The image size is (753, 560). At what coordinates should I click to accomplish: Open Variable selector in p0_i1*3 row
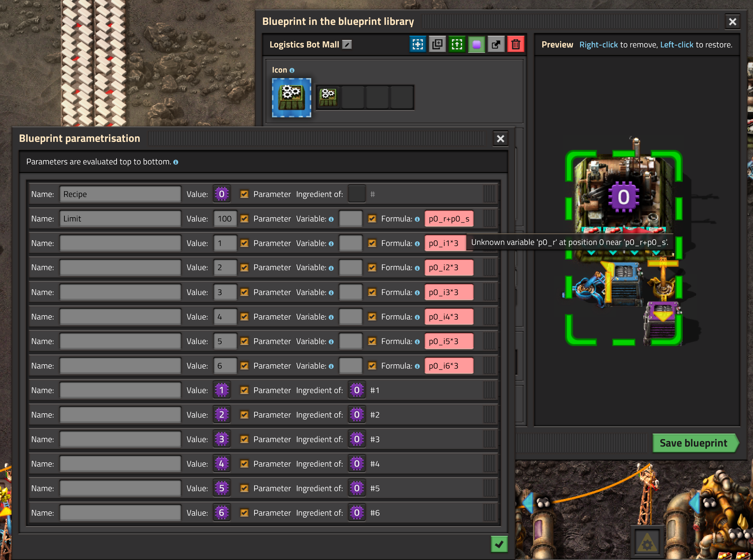tap(351, 243)
